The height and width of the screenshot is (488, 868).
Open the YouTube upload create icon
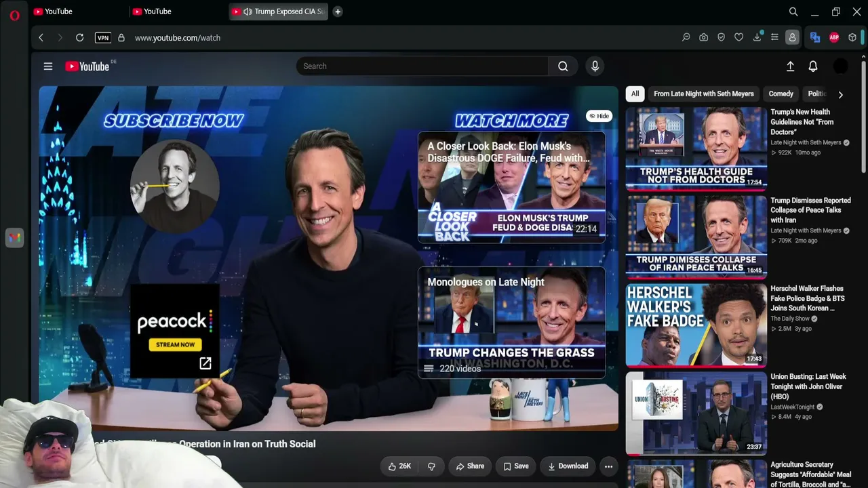790,66
